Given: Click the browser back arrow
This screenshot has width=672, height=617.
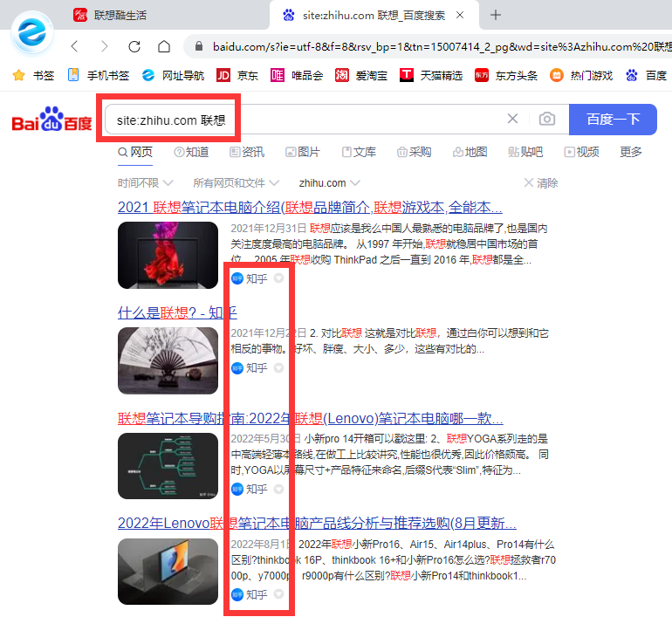Looking at the screenshot, I should pos(74,46).
